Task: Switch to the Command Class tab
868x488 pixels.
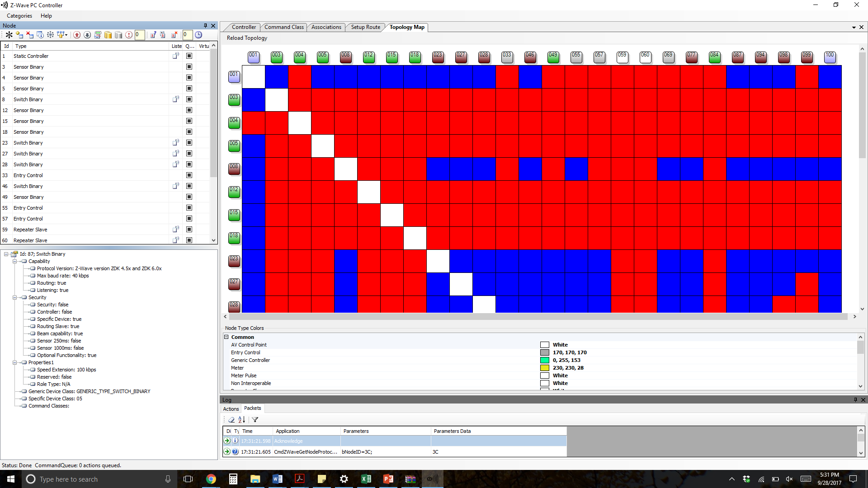Action: (x=284, y=27)
